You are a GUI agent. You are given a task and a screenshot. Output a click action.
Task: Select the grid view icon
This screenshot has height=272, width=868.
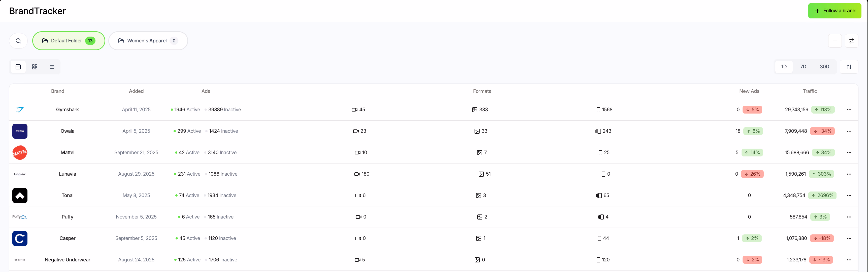(x=35, y=67)
